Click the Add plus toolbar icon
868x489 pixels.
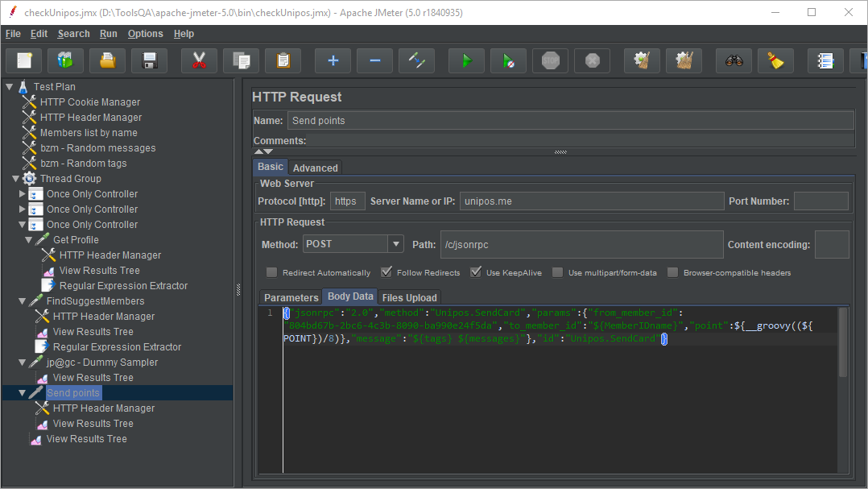click(333, 60)
